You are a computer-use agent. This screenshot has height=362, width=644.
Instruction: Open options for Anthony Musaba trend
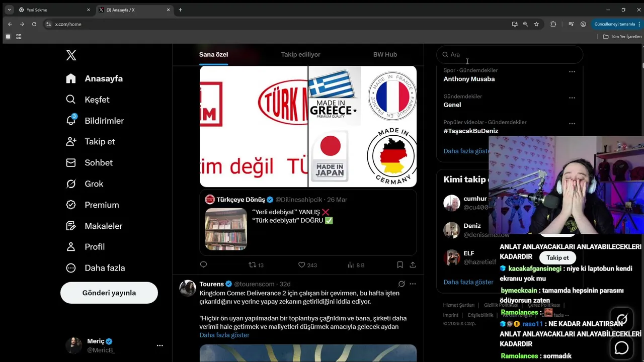[x=572, y=72]
